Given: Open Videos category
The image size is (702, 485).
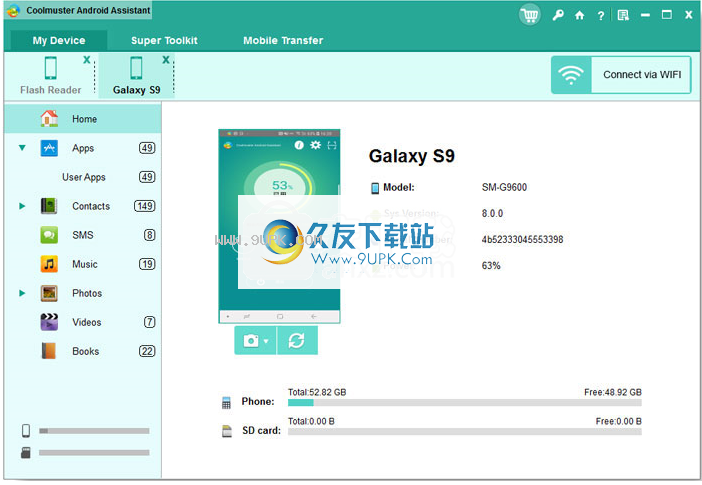Looking at the screenshot, I should point(86,322).
